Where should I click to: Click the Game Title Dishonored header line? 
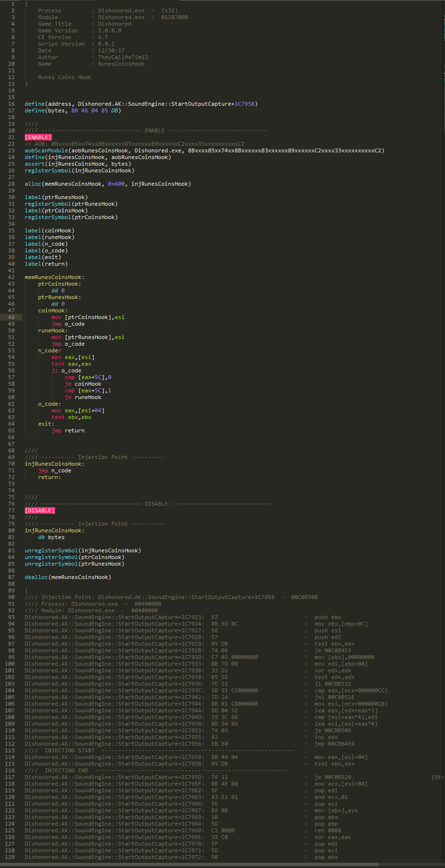[85, 24]
